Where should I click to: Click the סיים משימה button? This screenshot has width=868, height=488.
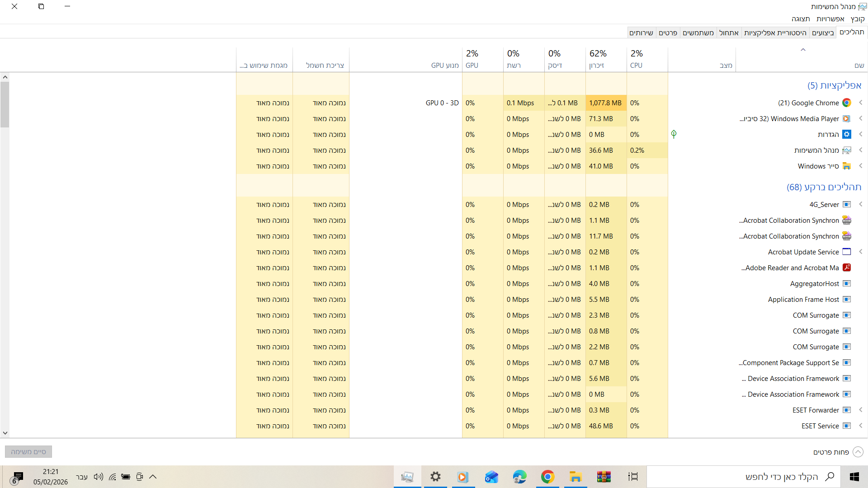28,452
